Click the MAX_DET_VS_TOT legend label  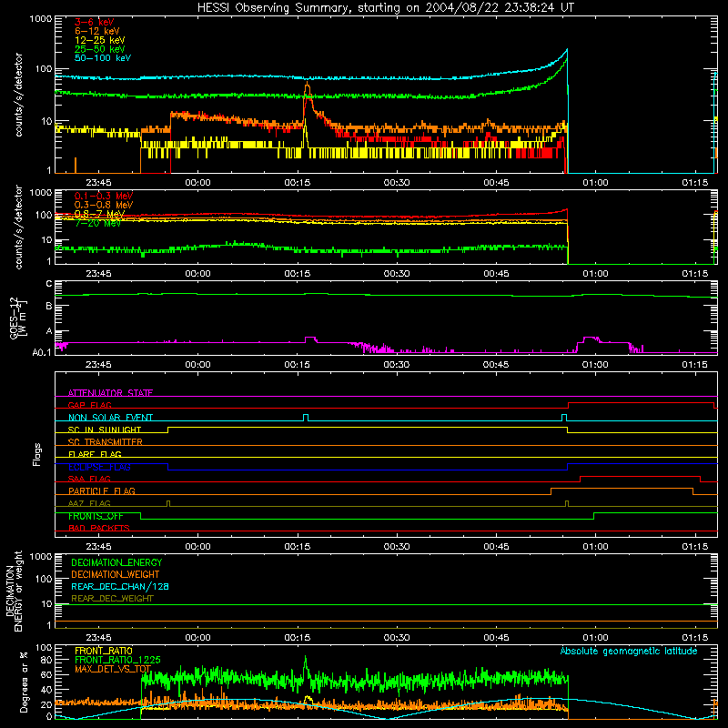pos(113,669)
